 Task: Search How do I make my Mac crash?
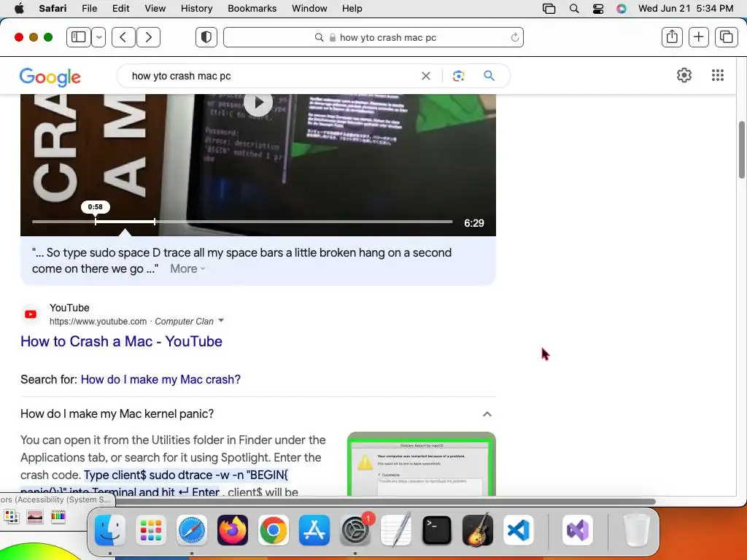coord(160,379)
